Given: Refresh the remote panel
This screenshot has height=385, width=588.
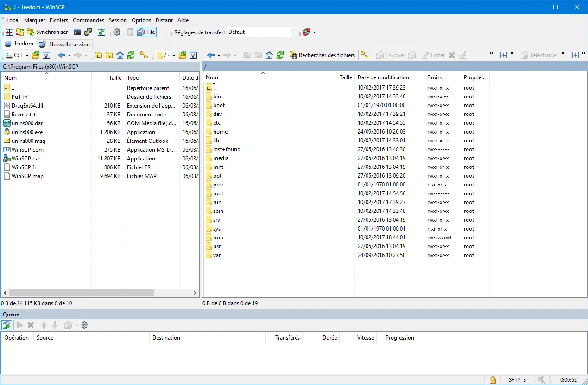Looking at the screenshot, I should point(280,55).
